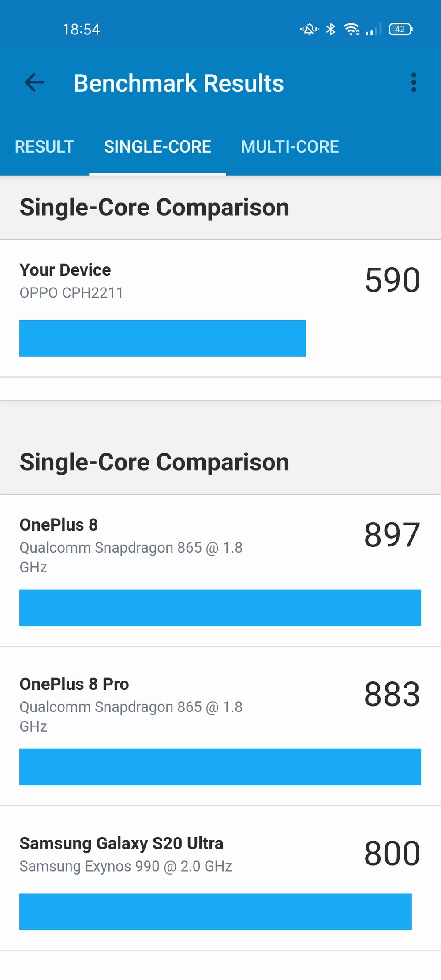Tap the 590 score bar for your device

pos(163,338)
